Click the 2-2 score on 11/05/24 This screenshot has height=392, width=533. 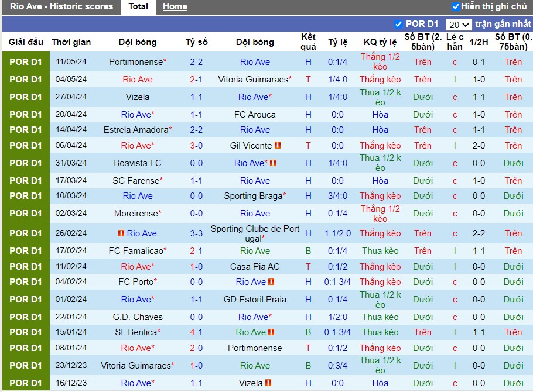[196, 62]
